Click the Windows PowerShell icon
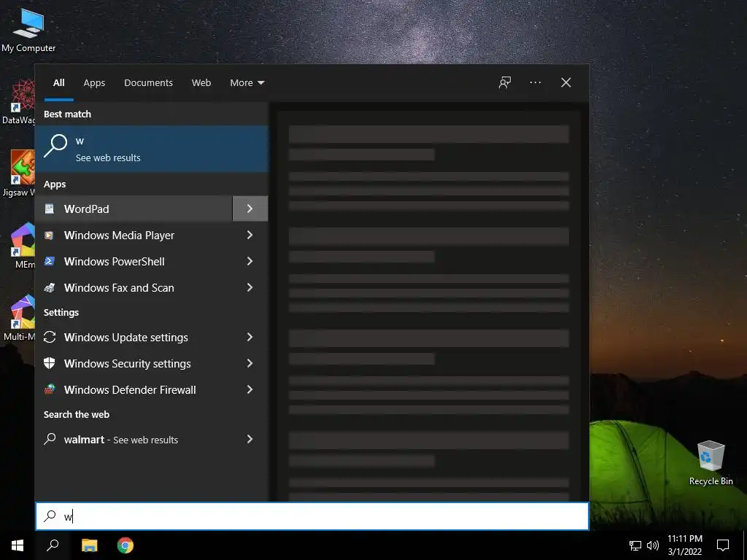The image size is (747, 560). coord(50,262)
